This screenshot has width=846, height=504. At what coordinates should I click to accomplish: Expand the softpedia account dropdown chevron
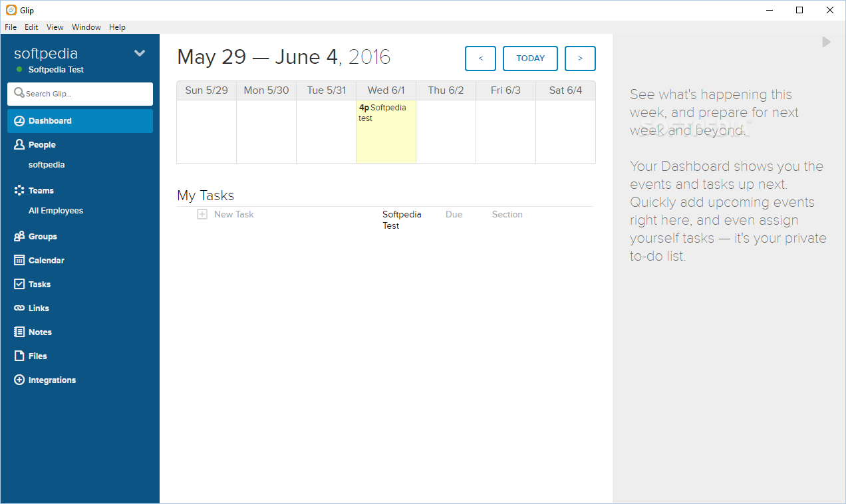(x=140, y=53)
